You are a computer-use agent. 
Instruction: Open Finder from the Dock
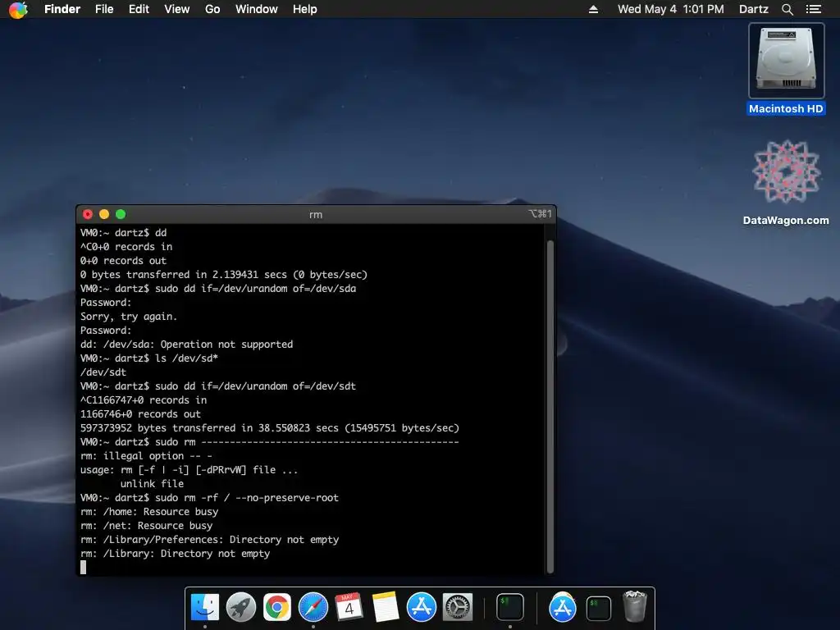point(205,608)
